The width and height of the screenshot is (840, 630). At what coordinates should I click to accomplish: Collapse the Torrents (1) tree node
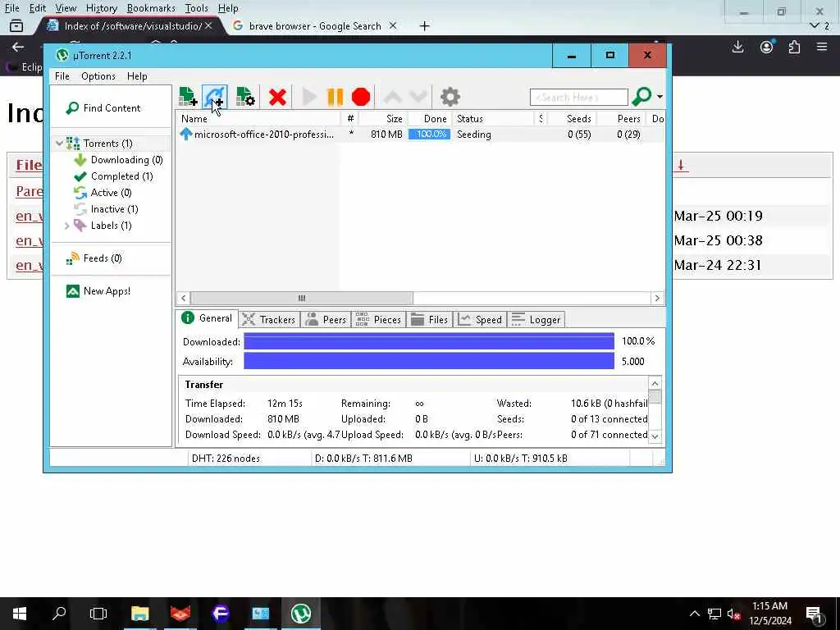pyautogui.click(x=59, y=144)
